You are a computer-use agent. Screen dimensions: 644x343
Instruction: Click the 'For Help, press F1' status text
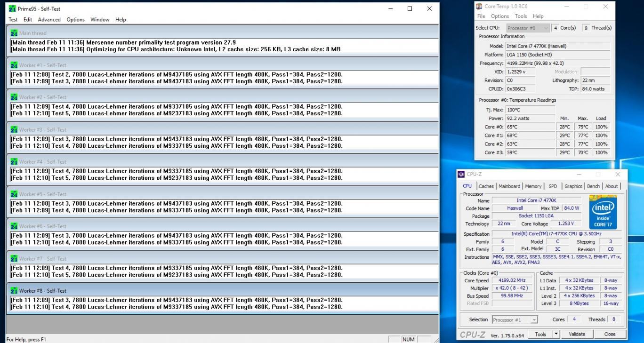click(26, 339)
